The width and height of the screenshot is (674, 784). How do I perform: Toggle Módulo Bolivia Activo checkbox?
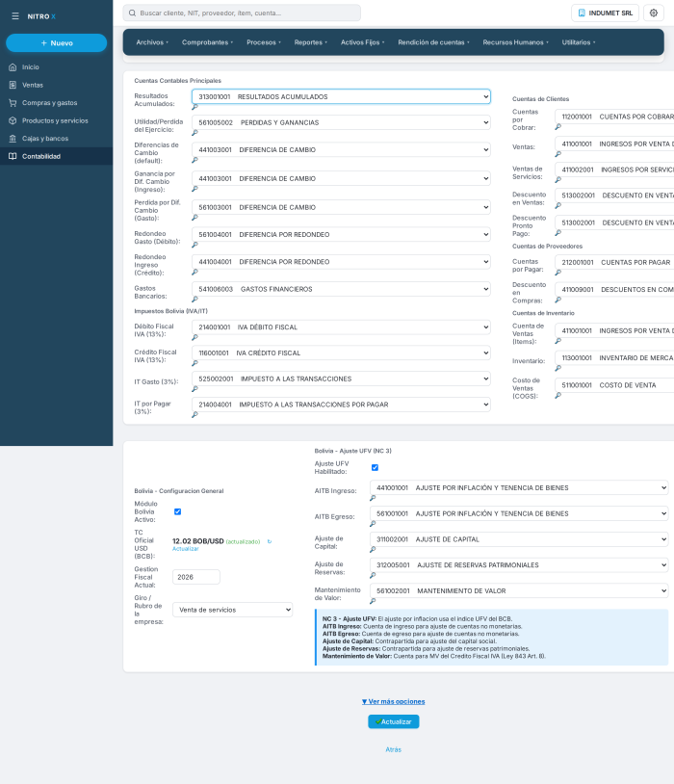pyautogui.click(x=177, y=511)
